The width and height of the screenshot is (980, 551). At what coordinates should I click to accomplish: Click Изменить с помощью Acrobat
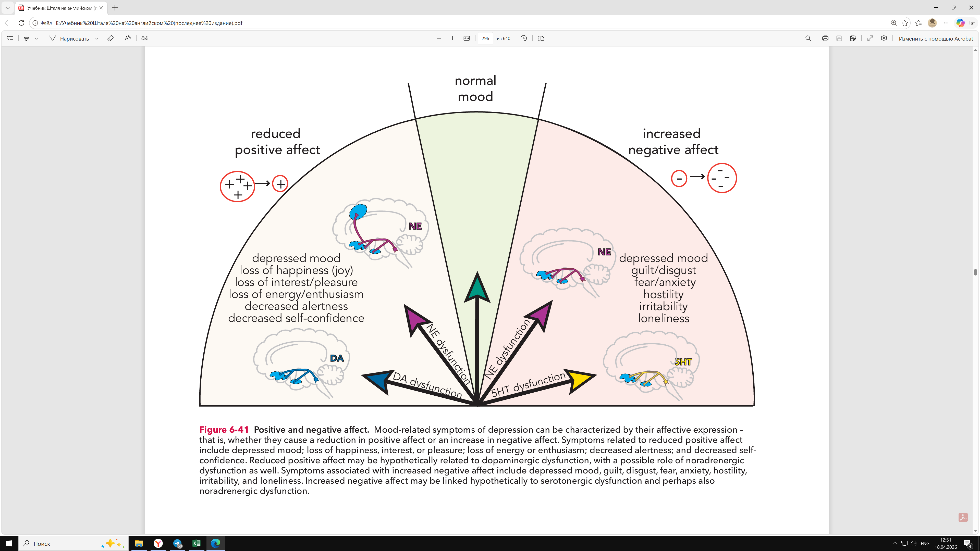coord(936,39)
